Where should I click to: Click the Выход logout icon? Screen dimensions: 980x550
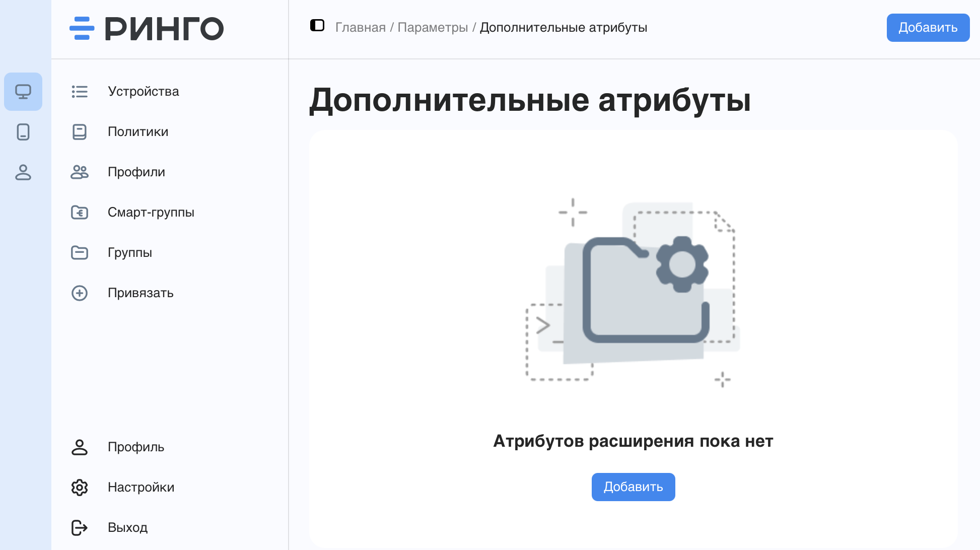[x=80, y=528]
